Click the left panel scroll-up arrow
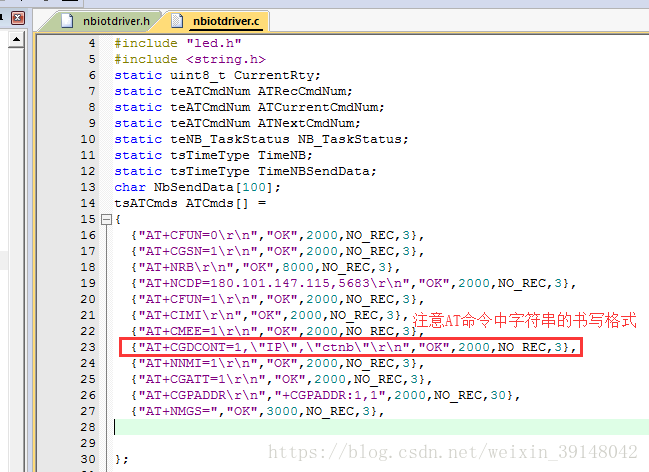Image resolution: width=649 pixels, height=472 pixels. point(16,40)
